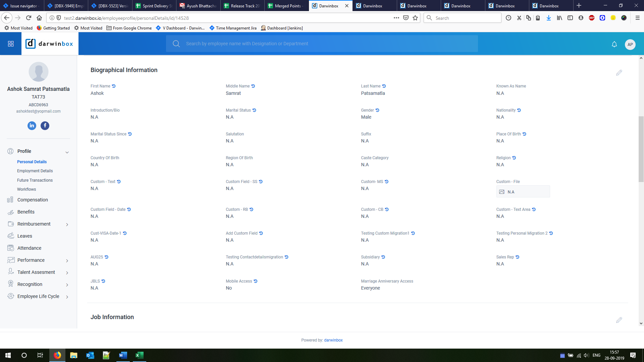
Task: Click the Facebook profile icon
Action: [x=45, y=126]
